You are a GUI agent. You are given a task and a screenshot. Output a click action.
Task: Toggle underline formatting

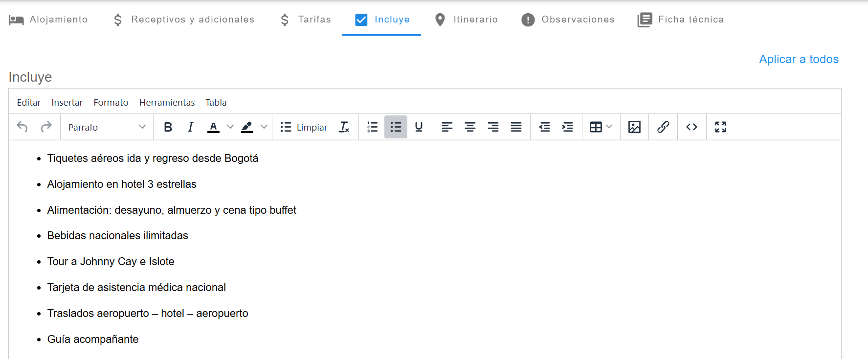419,127
